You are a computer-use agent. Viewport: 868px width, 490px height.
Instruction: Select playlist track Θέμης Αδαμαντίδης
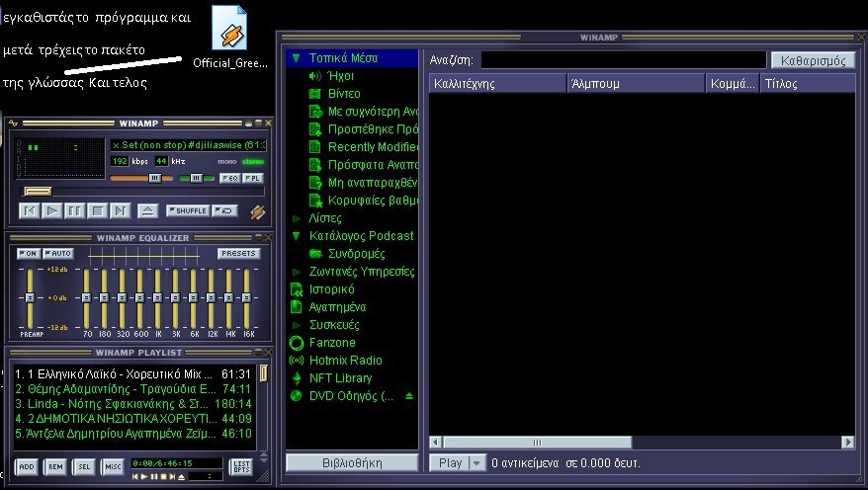(132, 389)
